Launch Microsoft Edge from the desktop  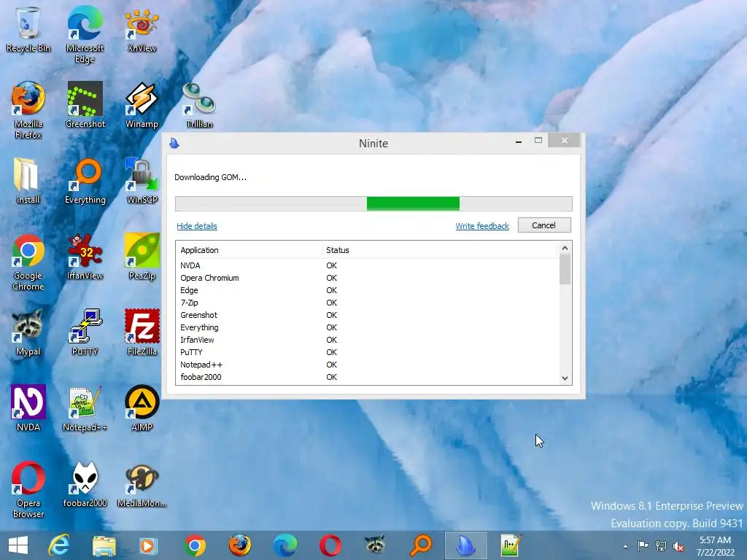85,34
